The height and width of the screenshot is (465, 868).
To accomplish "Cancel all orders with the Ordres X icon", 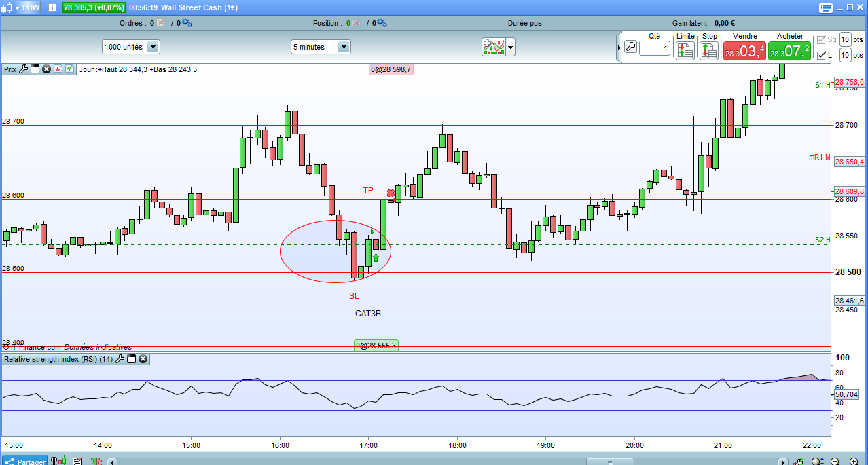I will (161, 23).
